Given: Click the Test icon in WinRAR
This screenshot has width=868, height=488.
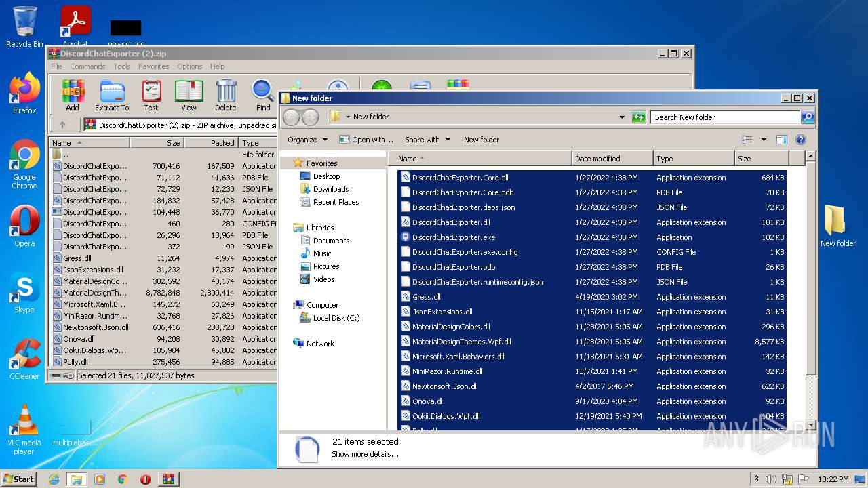Looking at the screenshot, I should click(151, 96).
